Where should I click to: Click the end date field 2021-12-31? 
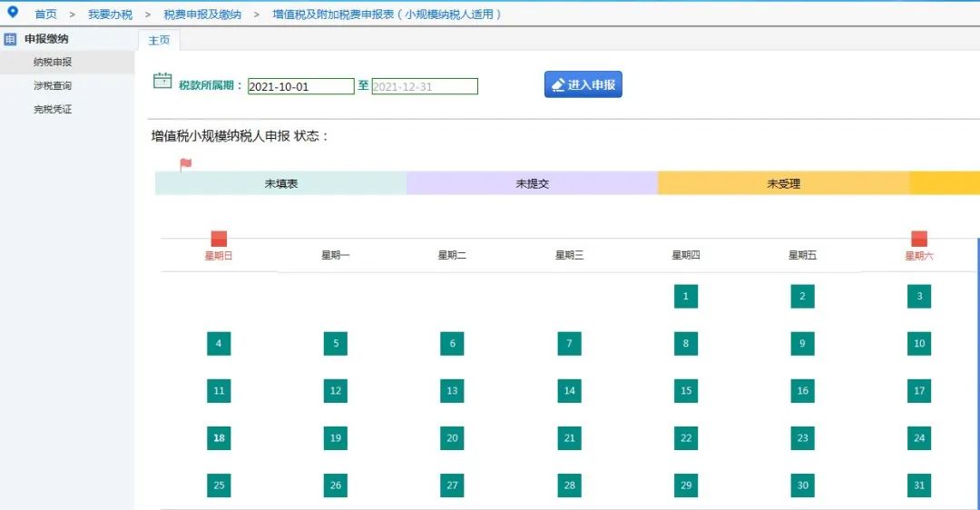tap(425, 86)
